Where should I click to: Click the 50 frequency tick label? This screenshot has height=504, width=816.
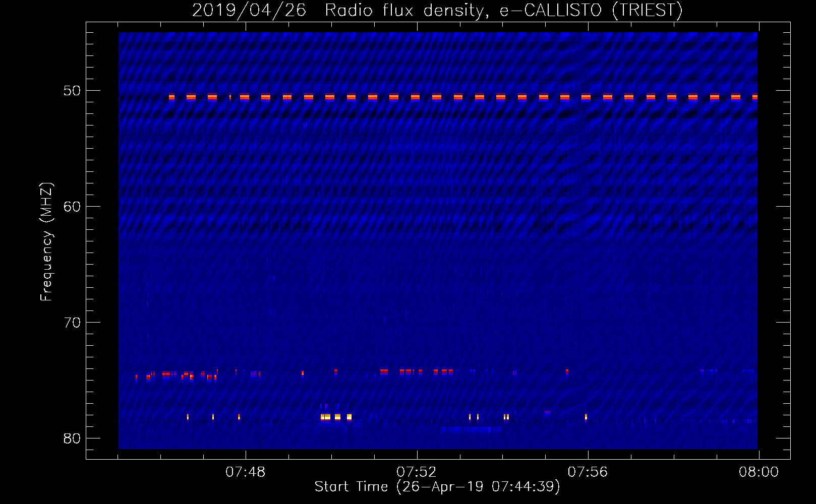72,91
